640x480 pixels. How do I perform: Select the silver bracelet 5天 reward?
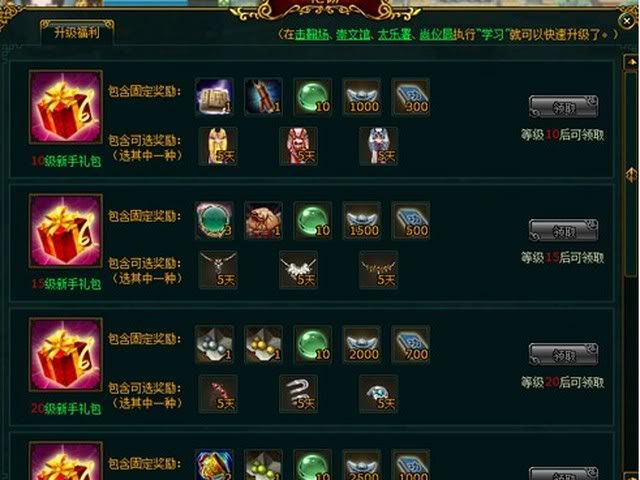coord(298,394)
